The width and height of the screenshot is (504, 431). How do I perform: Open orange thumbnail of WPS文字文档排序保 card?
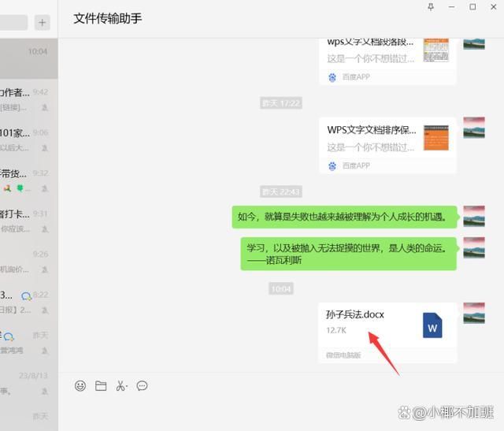pos(435,138)
